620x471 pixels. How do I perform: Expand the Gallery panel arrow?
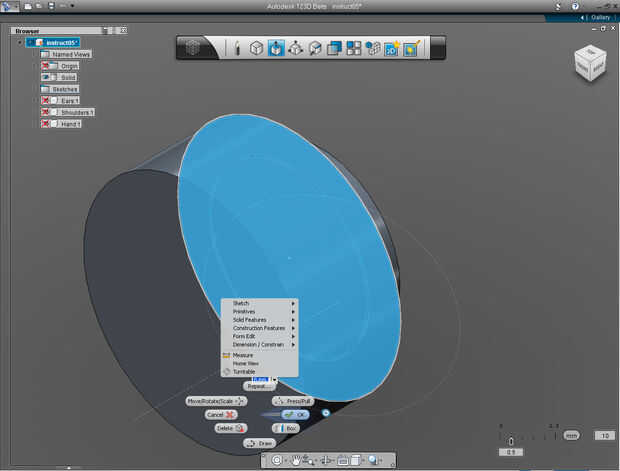tap(582, 18)
